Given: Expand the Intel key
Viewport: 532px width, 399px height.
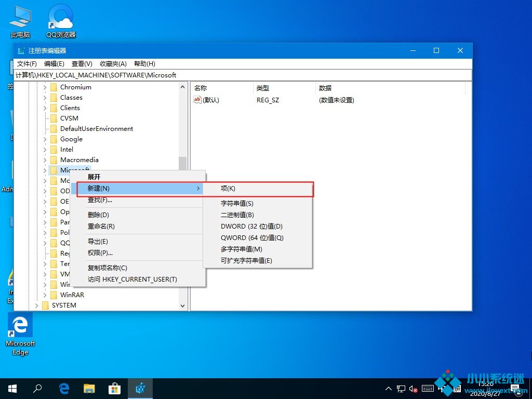Looking at the screenshot, I should (x=45, y=150).
